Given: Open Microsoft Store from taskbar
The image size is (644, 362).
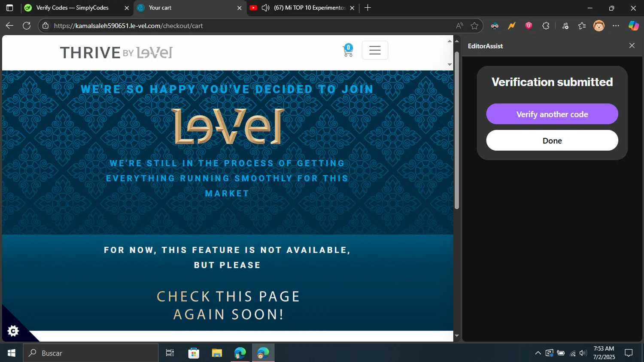Looking at the screenshot, I should click(194, 353).
